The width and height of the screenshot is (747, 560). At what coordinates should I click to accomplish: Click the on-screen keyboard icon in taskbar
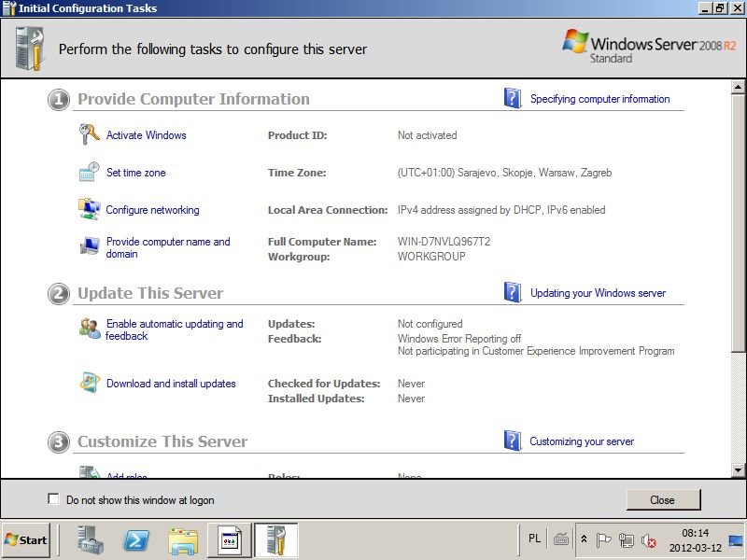pyautogui.click(x=561, y=539)
